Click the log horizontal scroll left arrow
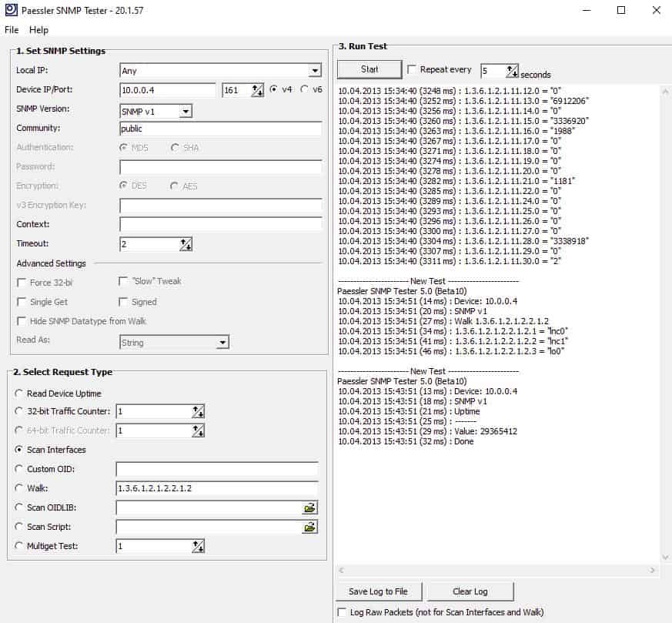 pos(342,571)
